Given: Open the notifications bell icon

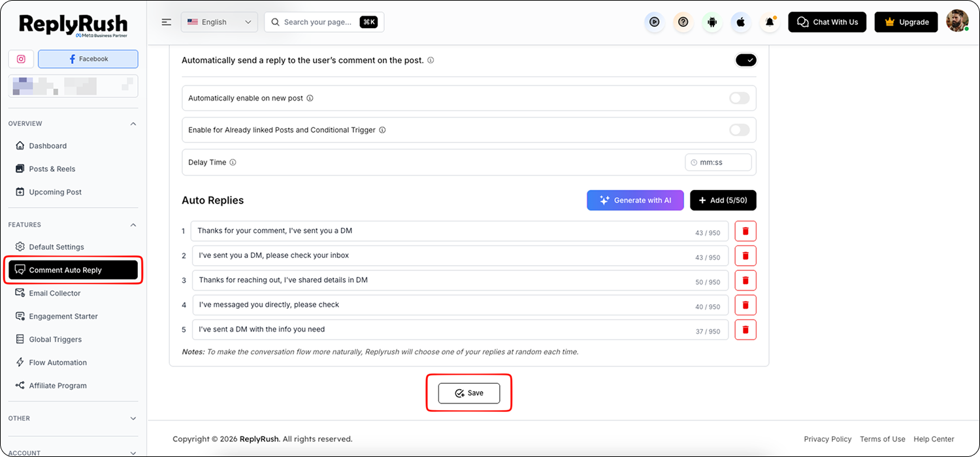Looking at the screenshot, I should click(x=770, y=22).
